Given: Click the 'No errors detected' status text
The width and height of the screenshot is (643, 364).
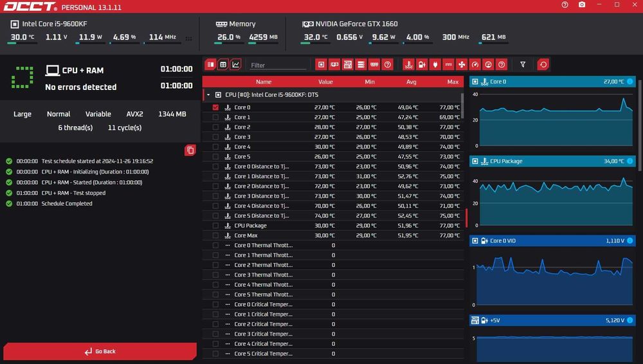Looking at the screenshot, I should coord(81,87).
